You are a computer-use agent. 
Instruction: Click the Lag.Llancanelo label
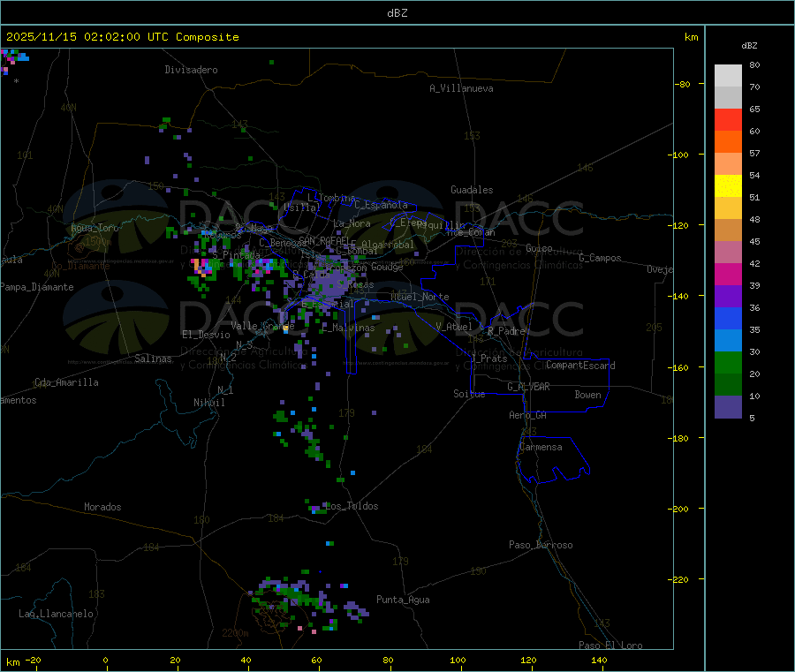point(57,614)
